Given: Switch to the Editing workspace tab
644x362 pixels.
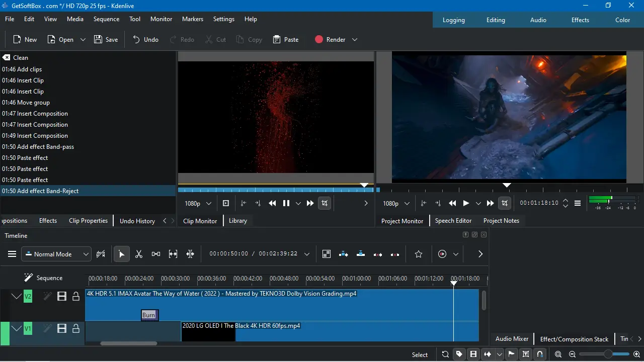Looking at the screenshot, I should [496, 20].
